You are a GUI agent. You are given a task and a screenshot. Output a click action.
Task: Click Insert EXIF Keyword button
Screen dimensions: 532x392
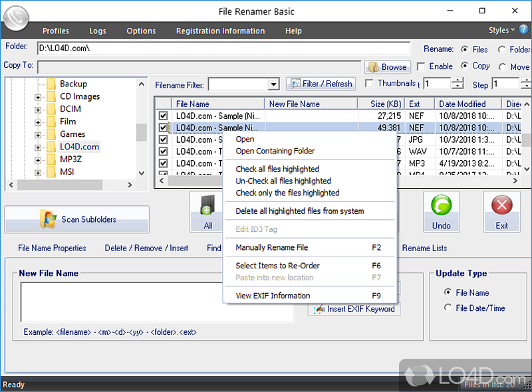[x=354, y=309]
